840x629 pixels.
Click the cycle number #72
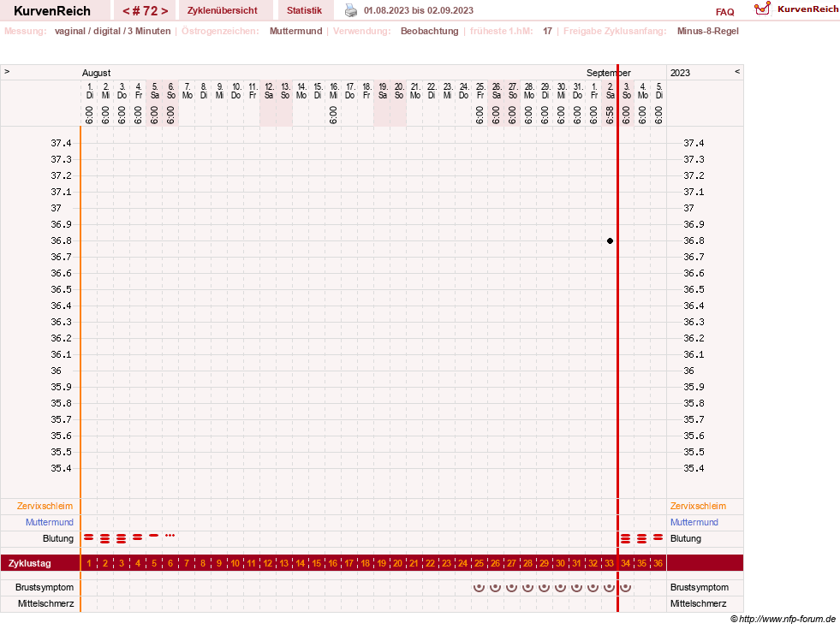click(146, 11)
